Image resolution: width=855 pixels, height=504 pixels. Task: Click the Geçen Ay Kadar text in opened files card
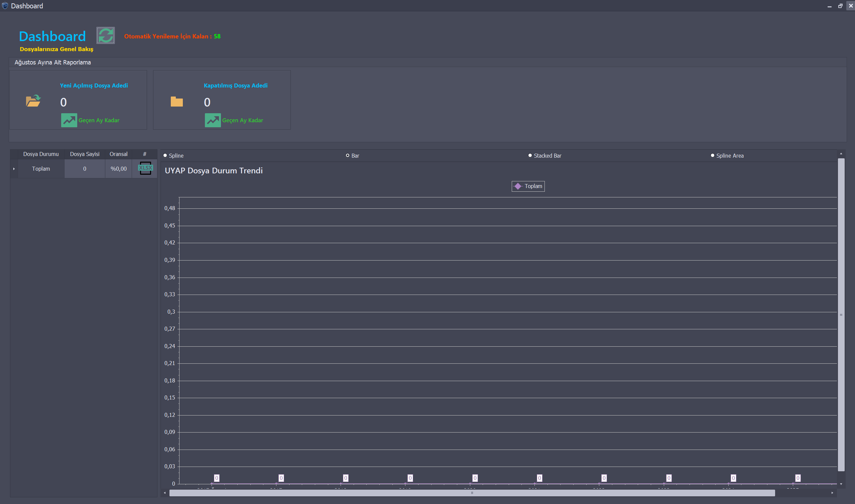click(99, 120)
